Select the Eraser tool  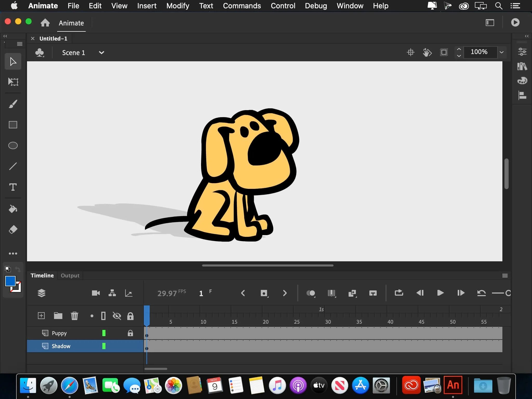(12, 230)
